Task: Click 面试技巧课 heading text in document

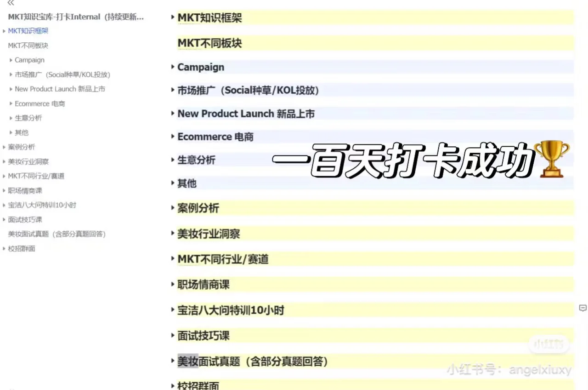Action: (204, 336)
